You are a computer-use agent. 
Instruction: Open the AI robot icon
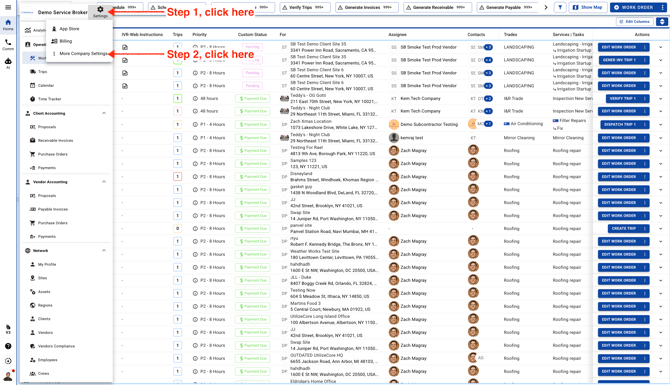pyautogui.click(x=8, y=63)
